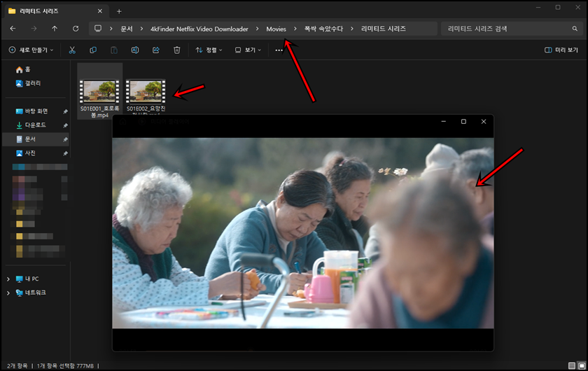The width and height of the screenshot is (588, 371).
Task: Expand chevron after 문서 breadcrumb
Action: [141, 29]
